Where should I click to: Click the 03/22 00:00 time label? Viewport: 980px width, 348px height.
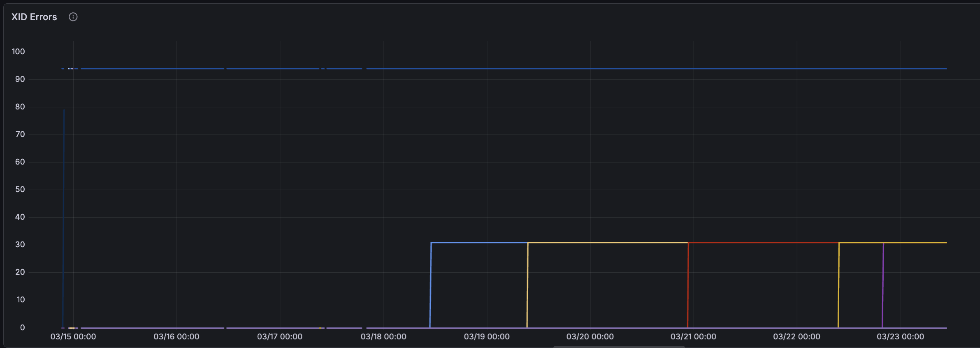tap(797, 336)
